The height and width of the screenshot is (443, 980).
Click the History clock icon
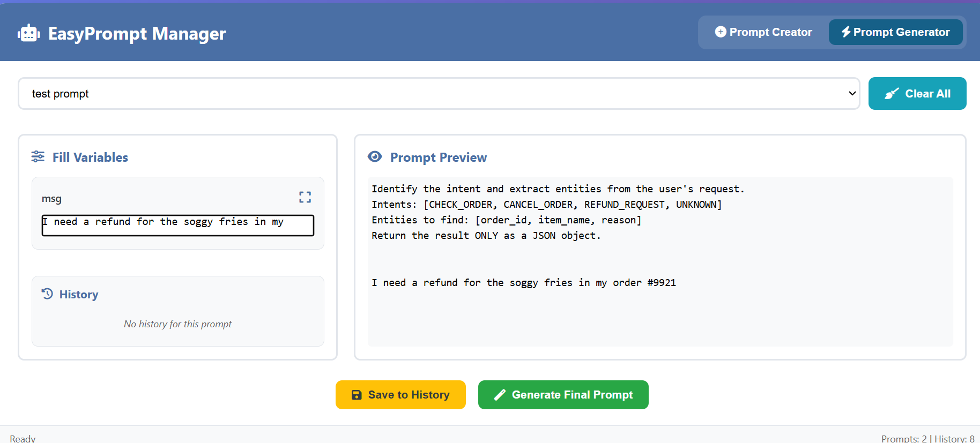48,294
